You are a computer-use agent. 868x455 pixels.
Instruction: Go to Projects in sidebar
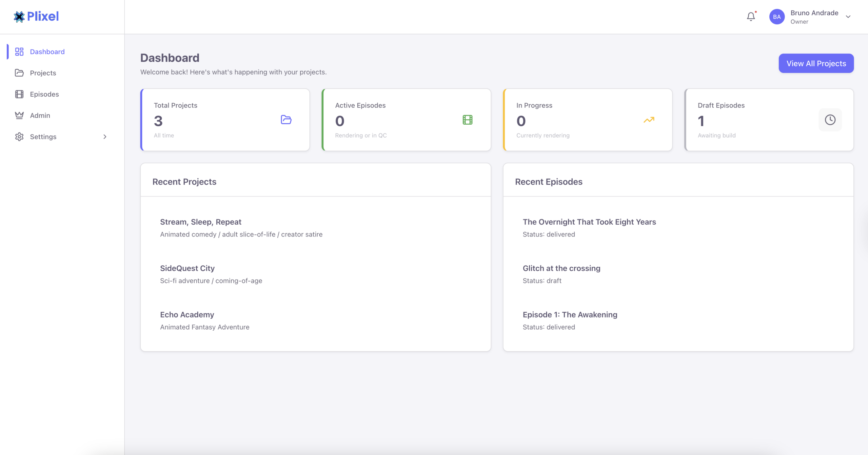click(x=43, y=73)
